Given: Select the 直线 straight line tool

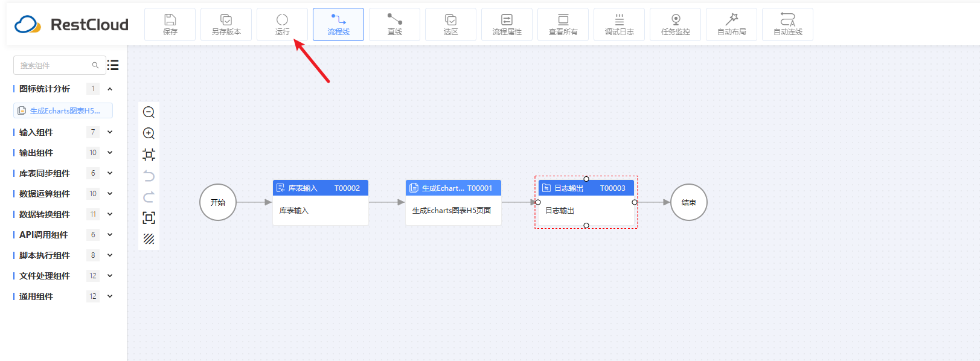Looking at the screenshot, I should point(395,24).
